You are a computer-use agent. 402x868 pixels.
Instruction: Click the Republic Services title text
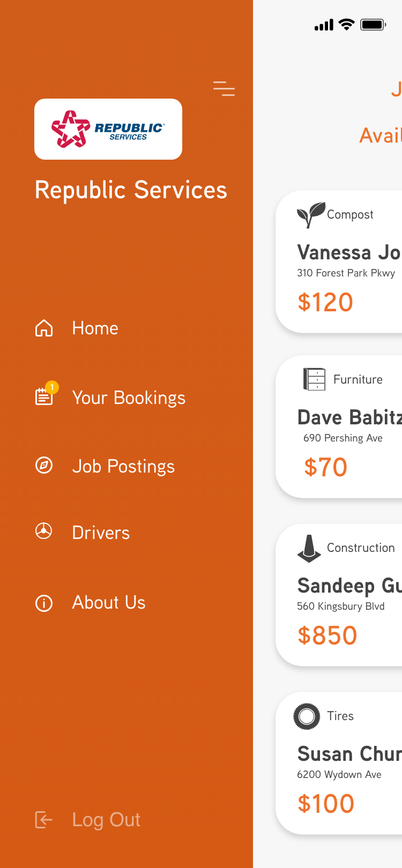point(131,190)
